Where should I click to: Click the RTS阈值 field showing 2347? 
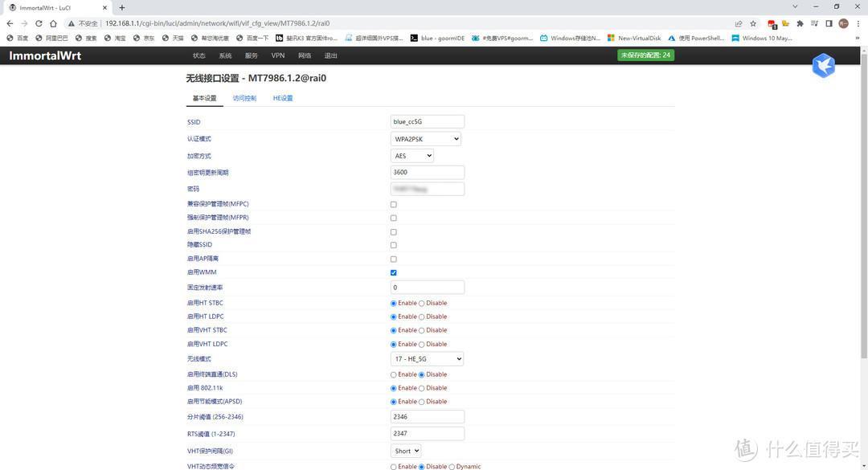point(428,434)
